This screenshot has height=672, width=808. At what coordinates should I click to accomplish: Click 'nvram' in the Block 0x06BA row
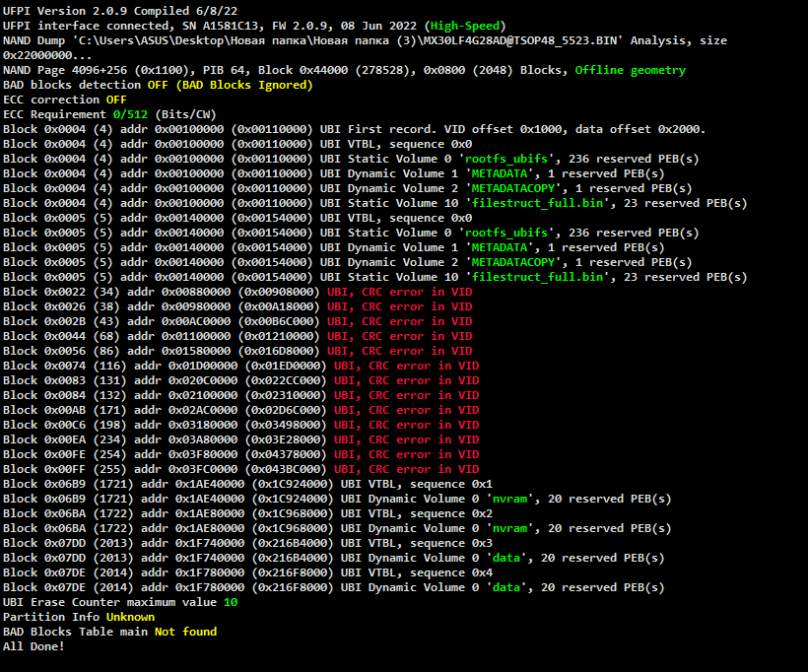click(x=510, y=529)
